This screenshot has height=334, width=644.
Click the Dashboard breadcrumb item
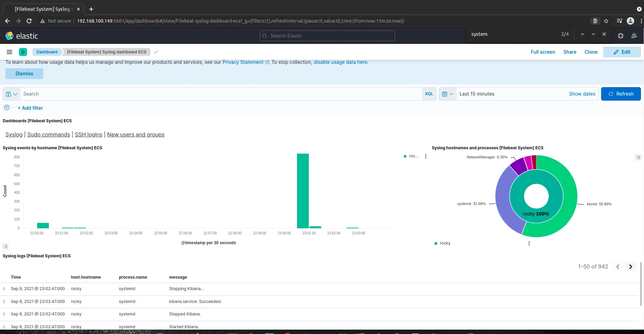point(47,52)
